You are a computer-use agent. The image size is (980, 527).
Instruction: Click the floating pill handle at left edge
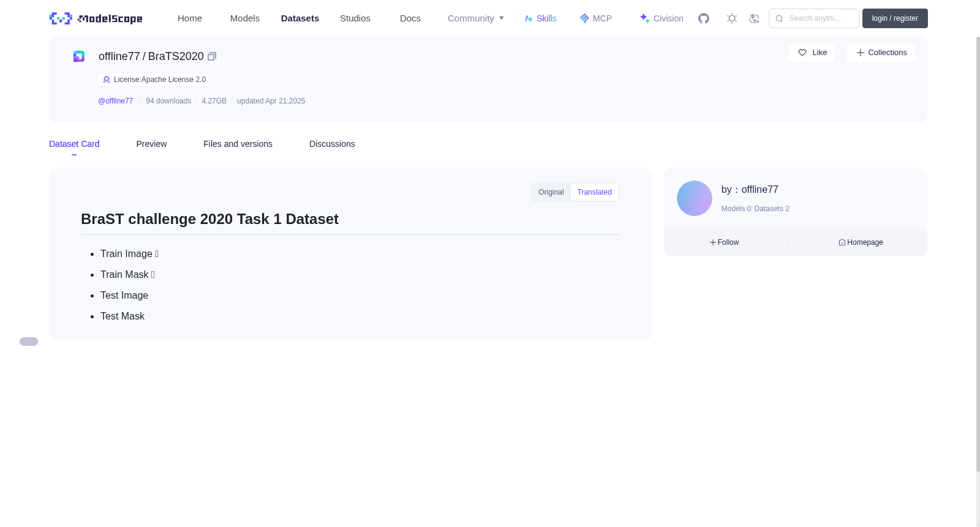click(x=29, y=342)
